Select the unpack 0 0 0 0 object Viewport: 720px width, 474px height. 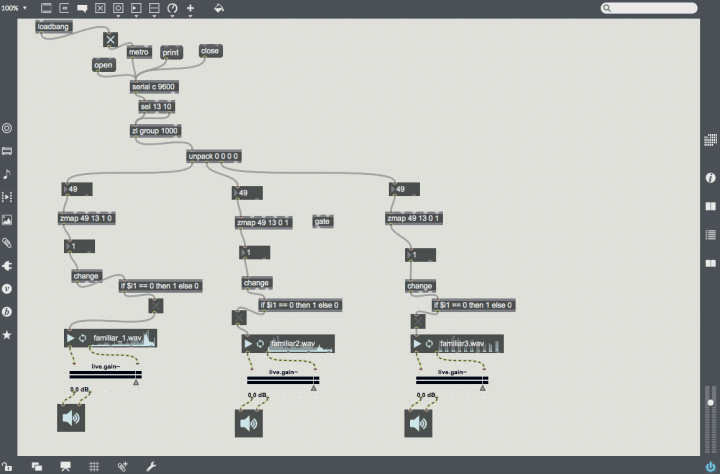coord(214,157)
